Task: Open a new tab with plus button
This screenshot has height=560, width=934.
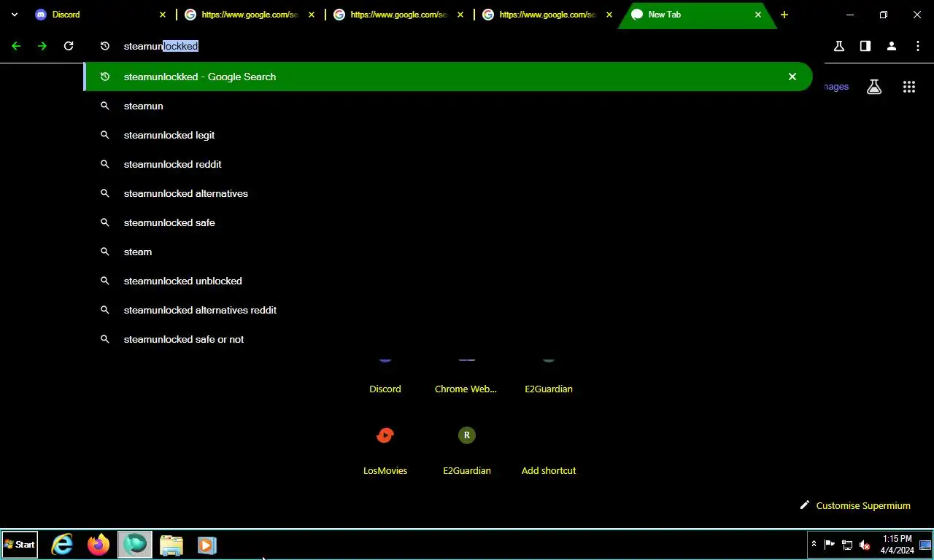Action: click(784, 15)
